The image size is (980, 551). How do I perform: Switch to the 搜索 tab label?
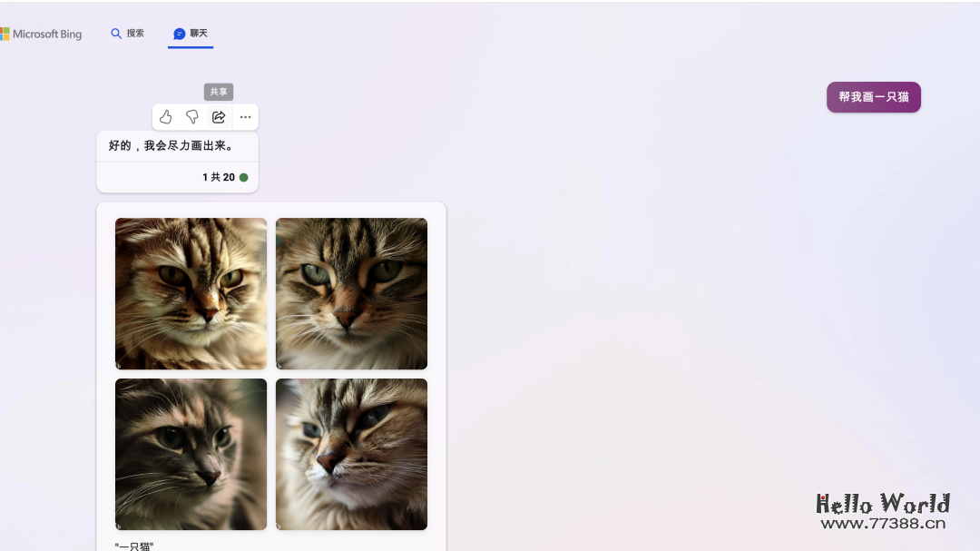tap(135, 34)
